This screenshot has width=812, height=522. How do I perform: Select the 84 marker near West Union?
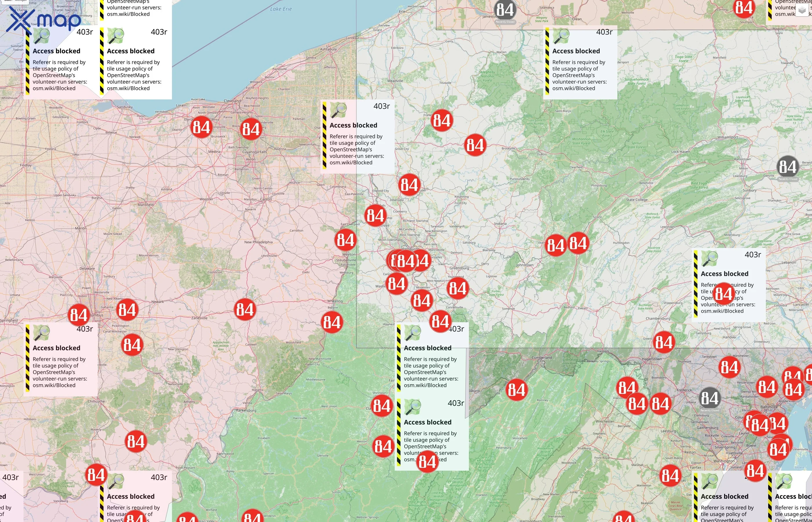(x=96, y=475)
